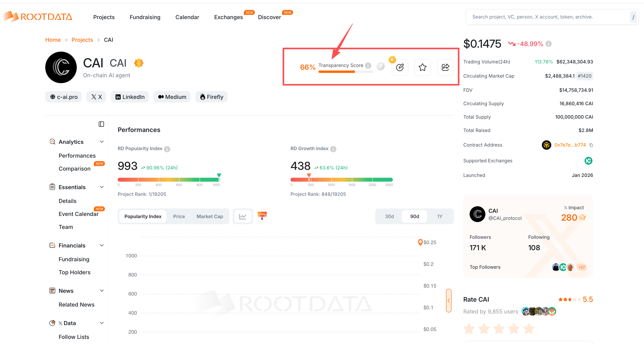The width and height of the screenshot is (644, 344).
Task: Open the line chart view icon
Action: pos(243,216)
